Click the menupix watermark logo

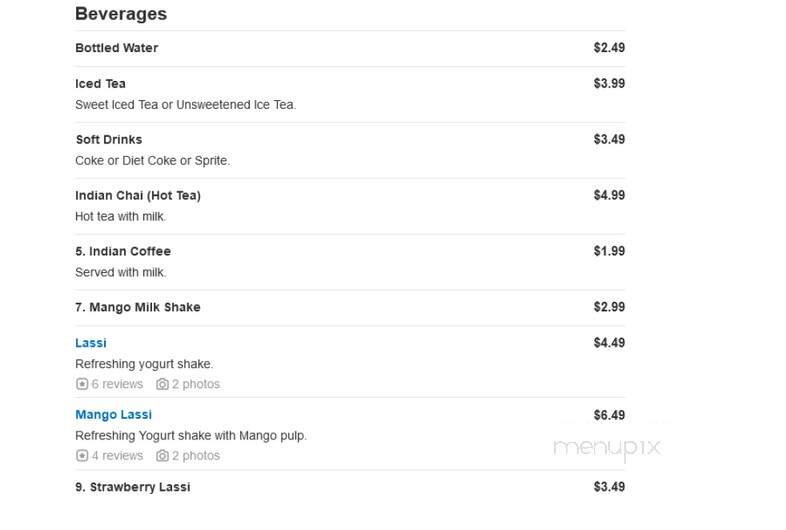607,447
